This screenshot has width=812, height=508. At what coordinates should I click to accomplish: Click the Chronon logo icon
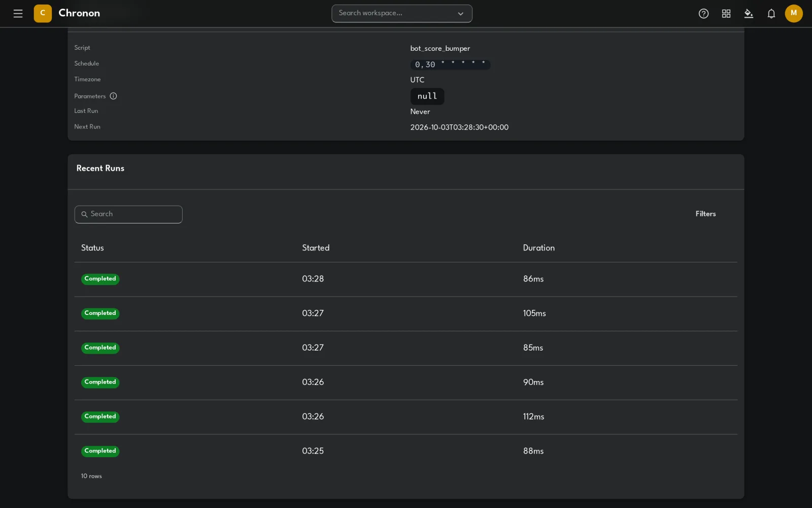tap(43, 14)
